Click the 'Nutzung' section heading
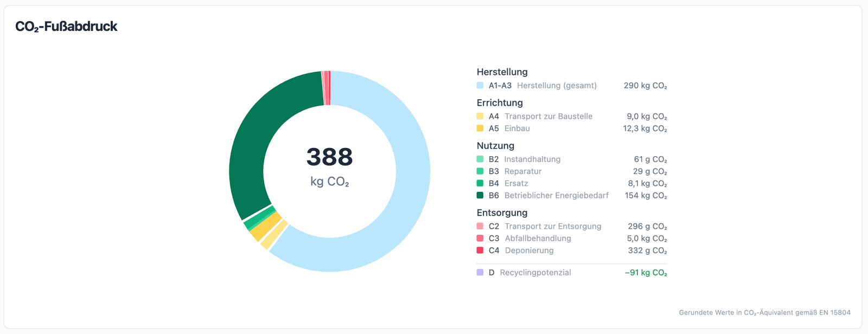 (495, 145)
